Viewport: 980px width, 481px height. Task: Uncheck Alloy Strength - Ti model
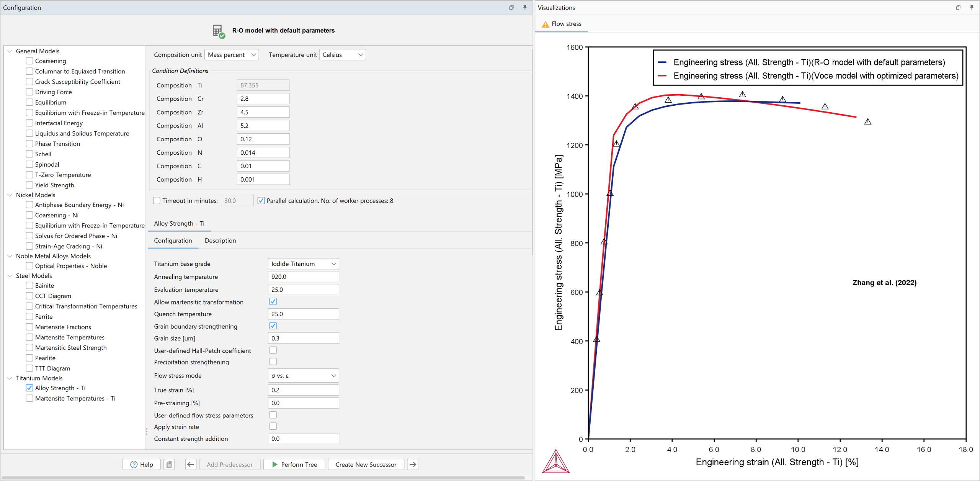tap(29, 388)
